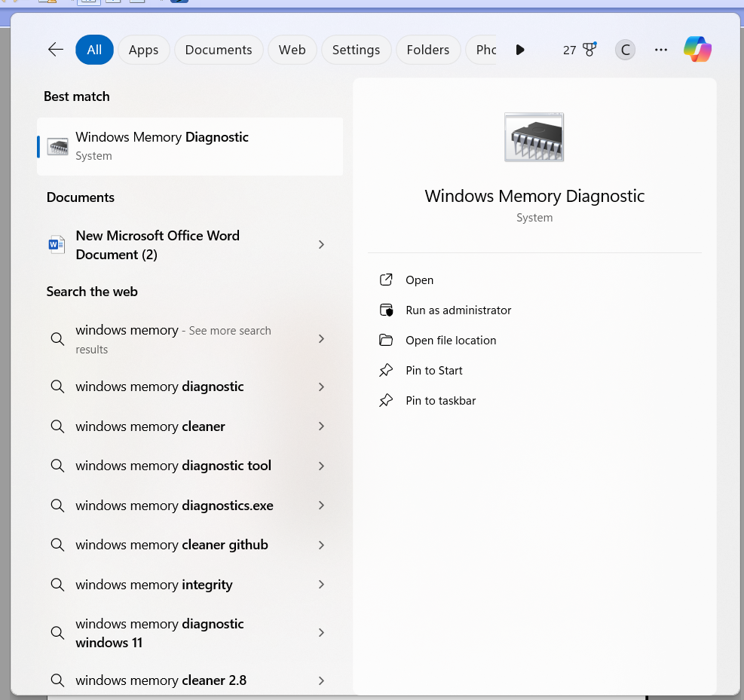Select the 'windows memory diagnostic' web suggestion
Image resolution: width=744 pixels, height=700 pixels.
click(x=190, y=387)
